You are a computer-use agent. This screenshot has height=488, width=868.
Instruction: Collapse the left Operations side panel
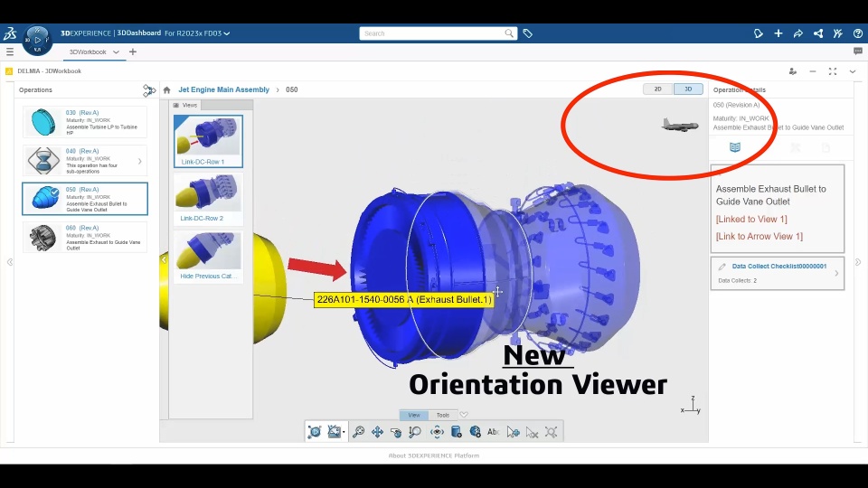9,262
